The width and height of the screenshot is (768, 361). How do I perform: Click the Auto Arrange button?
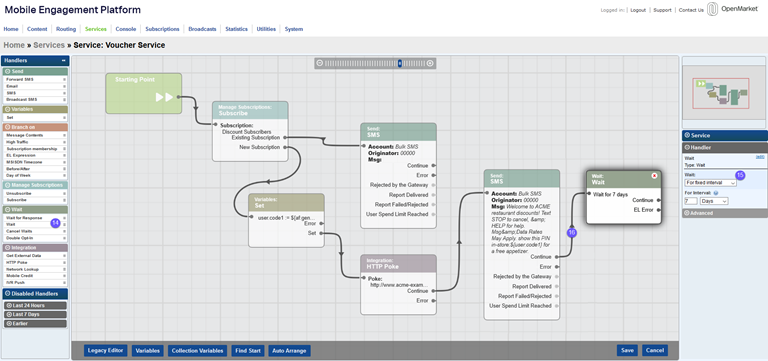tap(289, 351)
